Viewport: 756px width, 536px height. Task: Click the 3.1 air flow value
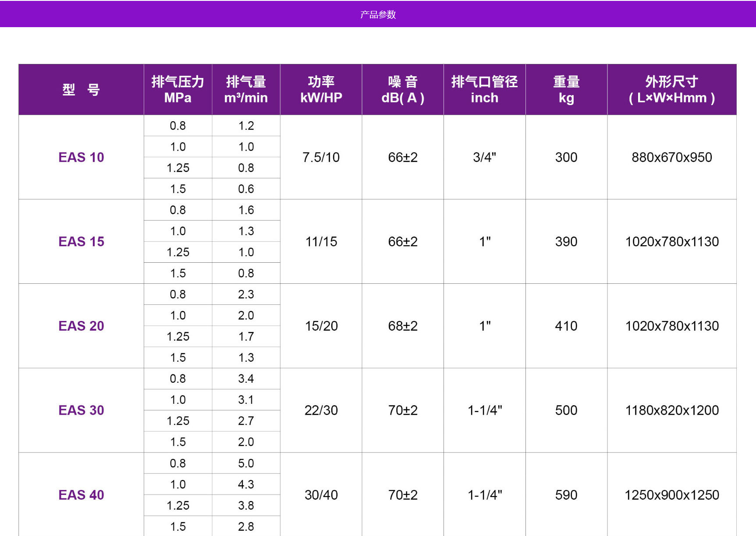click(x=246, y=399)
